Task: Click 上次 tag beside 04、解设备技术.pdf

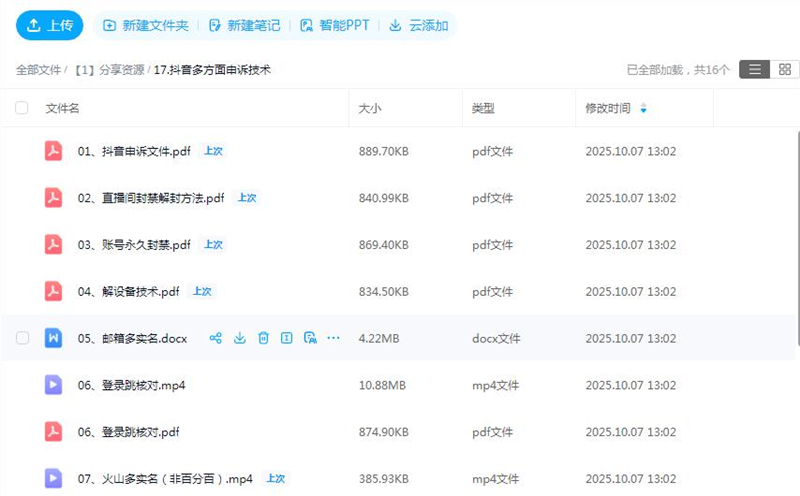Action: [202, 291]
